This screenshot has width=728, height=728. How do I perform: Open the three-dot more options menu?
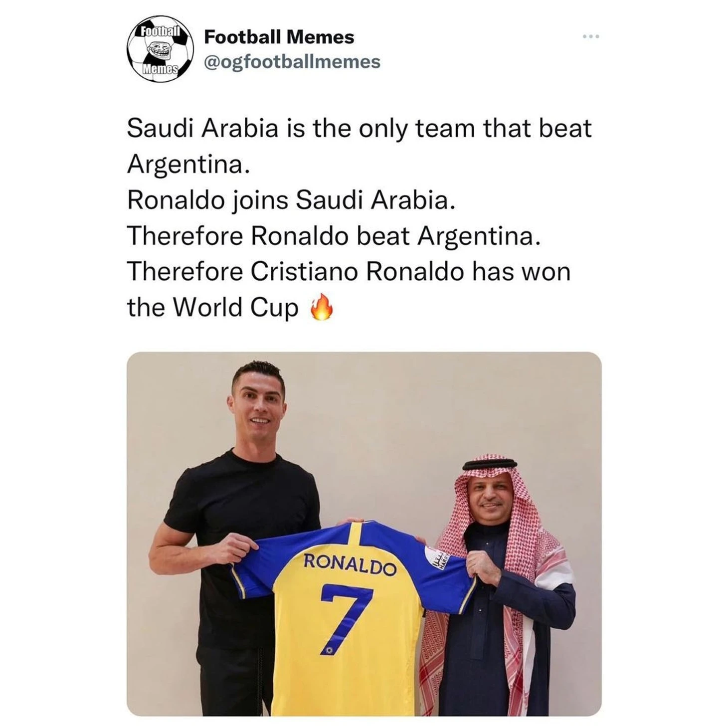tap(591, 36)
